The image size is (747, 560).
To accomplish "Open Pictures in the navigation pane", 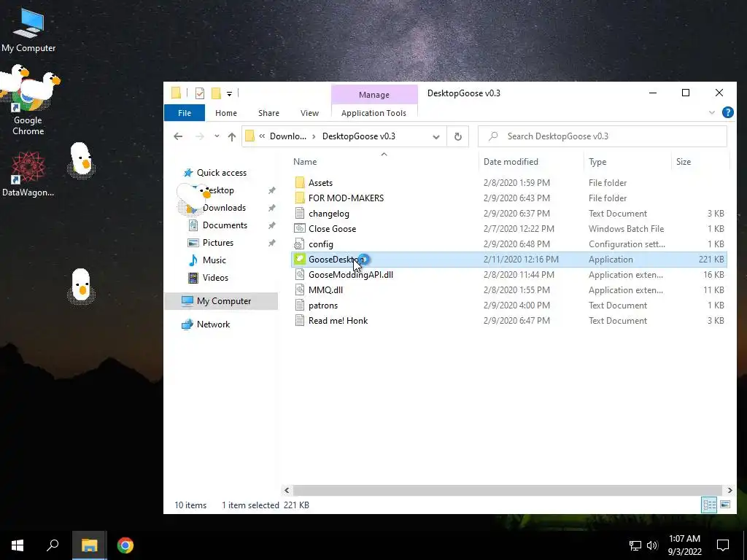I will click(x=217, y=243).
